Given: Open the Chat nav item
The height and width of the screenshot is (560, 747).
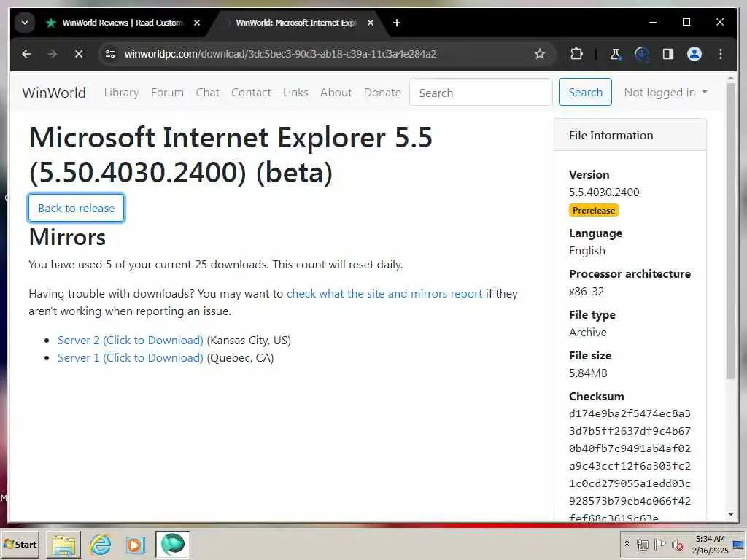Looking at the screenshot, I should tap(208, 93).
